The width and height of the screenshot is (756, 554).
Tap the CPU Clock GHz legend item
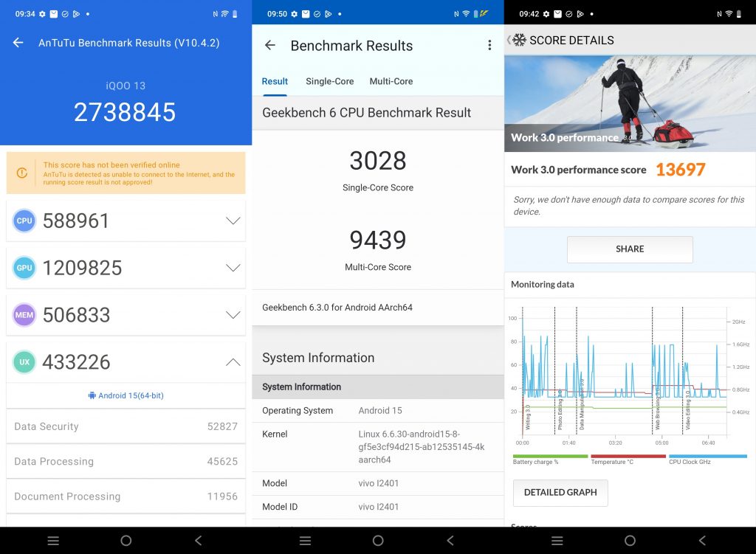(x=707, y=459)
